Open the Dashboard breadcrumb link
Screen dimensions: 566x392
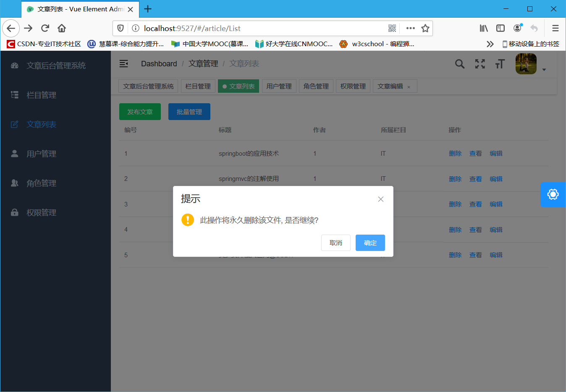(159, 63)
